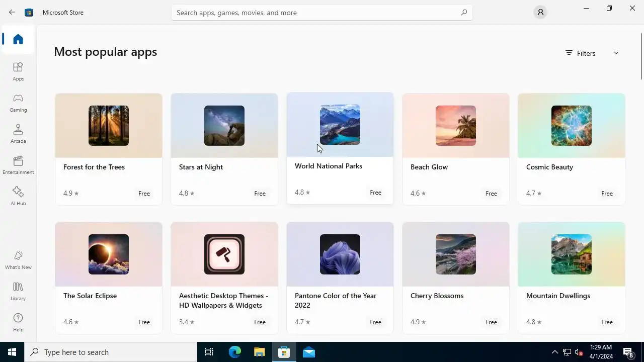Image resolution: width=644 pixels, height=362 pixels.
Task: Click the muted volume tray icon
Action: (579, 352)
